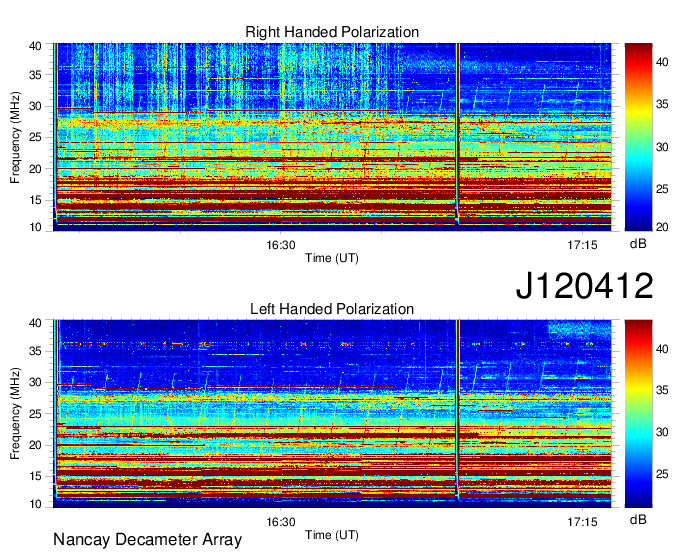Click the lower spectrogram plot area
The image size is (680, 552).
332,414
